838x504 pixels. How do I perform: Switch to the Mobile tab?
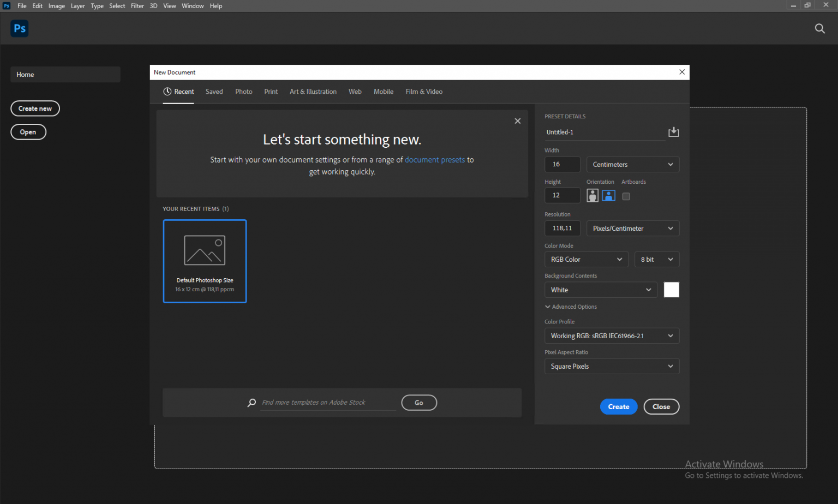(x=384, y=92)
